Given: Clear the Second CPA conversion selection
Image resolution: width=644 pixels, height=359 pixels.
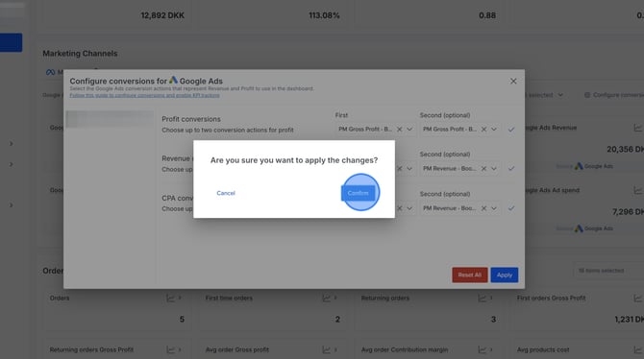Looking at the screenshot, I should [483, 208].
